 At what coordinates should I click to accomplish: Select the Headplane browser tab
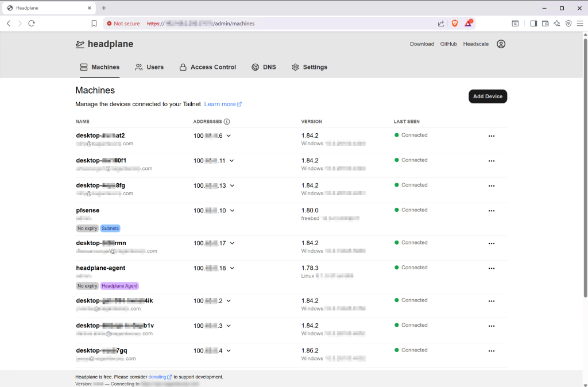pyautogui.click(x=49, y=8)
